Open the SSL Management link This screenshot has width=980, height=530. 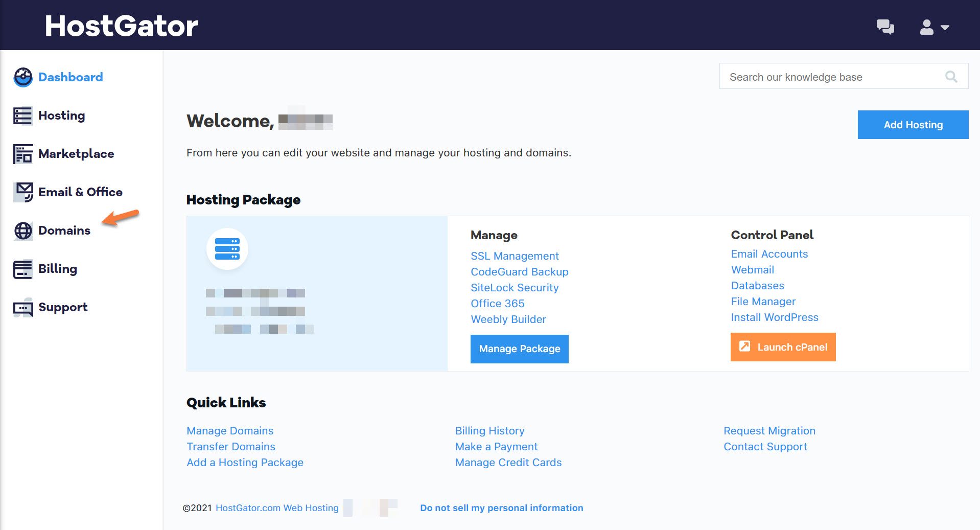click(515, 256)
